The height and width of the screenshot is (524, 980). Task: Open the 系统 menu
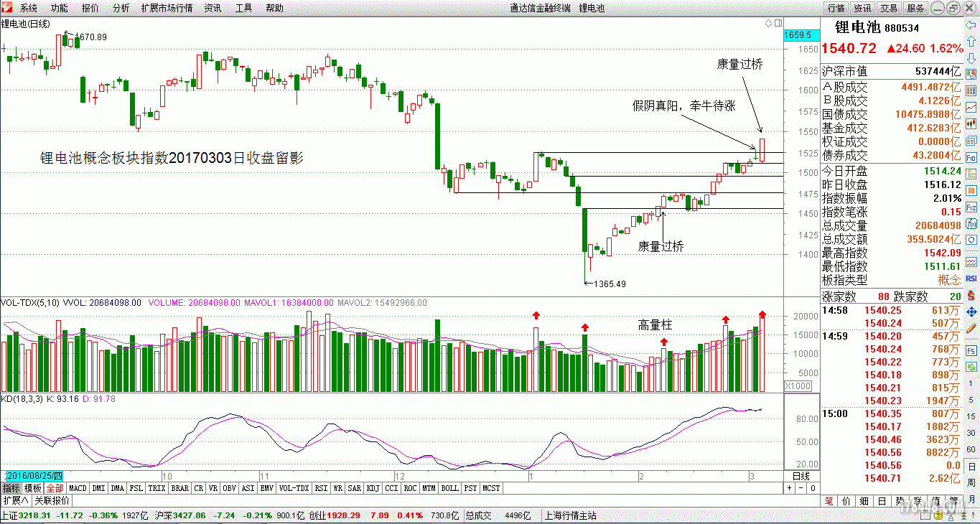click(x=29, y=8)
